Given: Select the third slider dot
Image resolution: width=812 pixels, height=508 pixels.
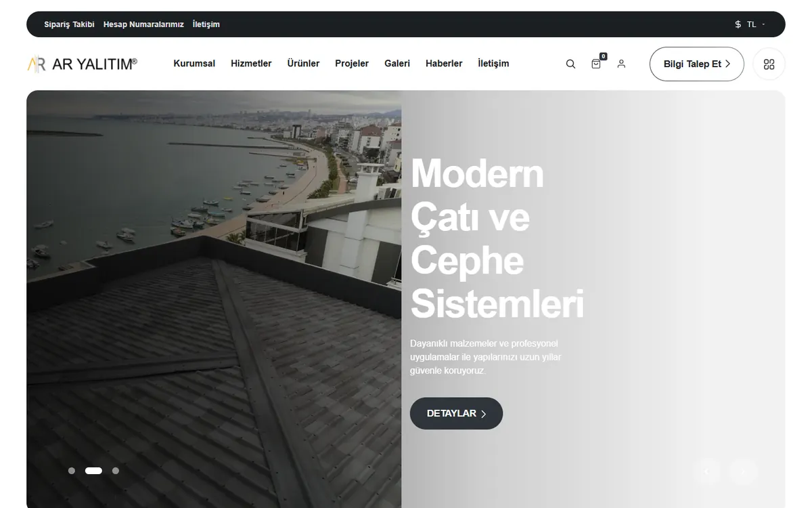Looking at the screenshot, I should [x=116, y=471].
